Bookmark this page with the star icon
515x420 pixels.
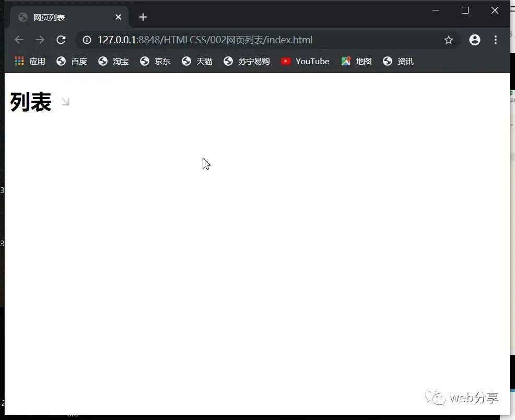tap(448, 40)
